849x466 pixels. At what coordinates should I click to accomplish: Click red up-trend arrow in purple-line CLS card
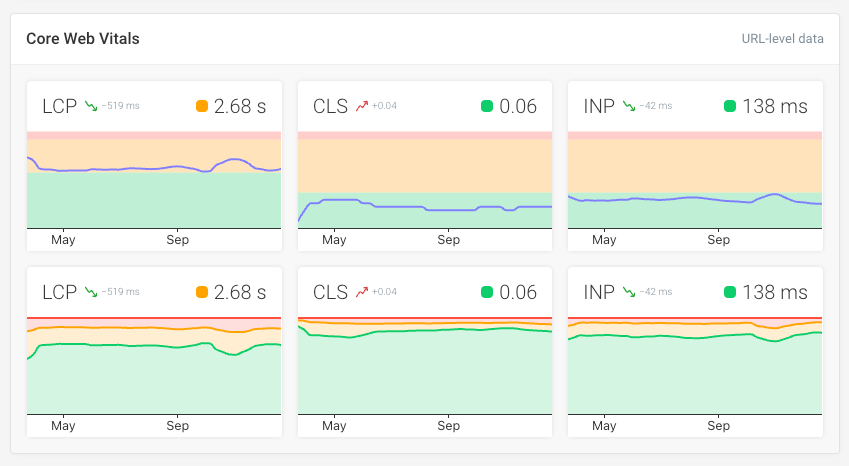point(362,105)
